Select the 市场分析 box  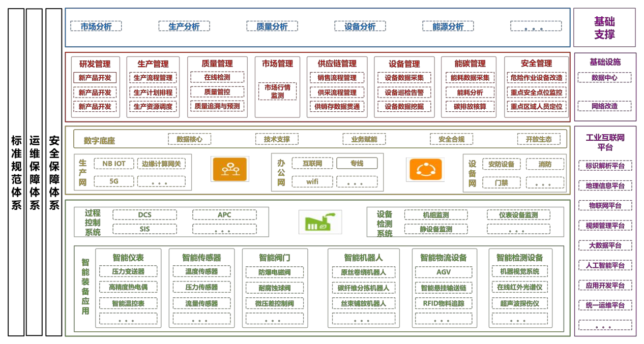96,26
